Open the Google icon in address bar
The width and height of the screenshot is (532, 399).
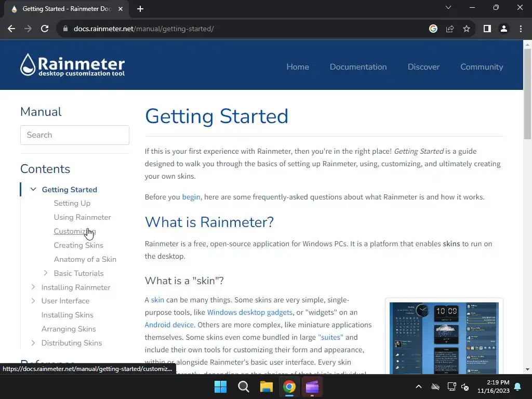[433, 29]
